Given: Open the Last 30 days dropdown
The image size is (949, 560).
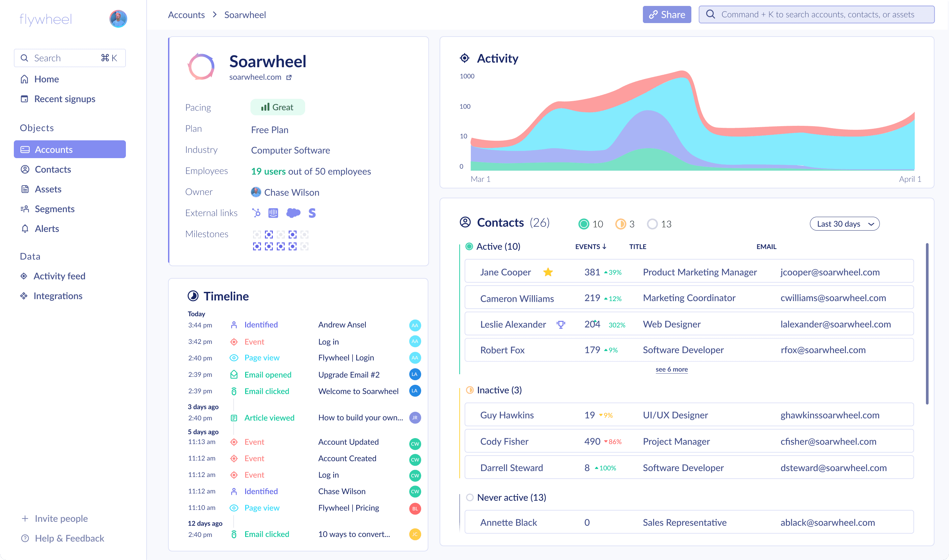Looking at the screenshot, I should coord(845,224).
